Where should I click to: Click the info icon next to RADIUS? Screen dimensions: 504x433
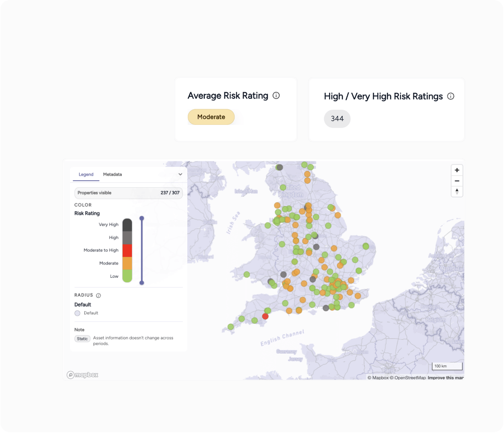99,295
